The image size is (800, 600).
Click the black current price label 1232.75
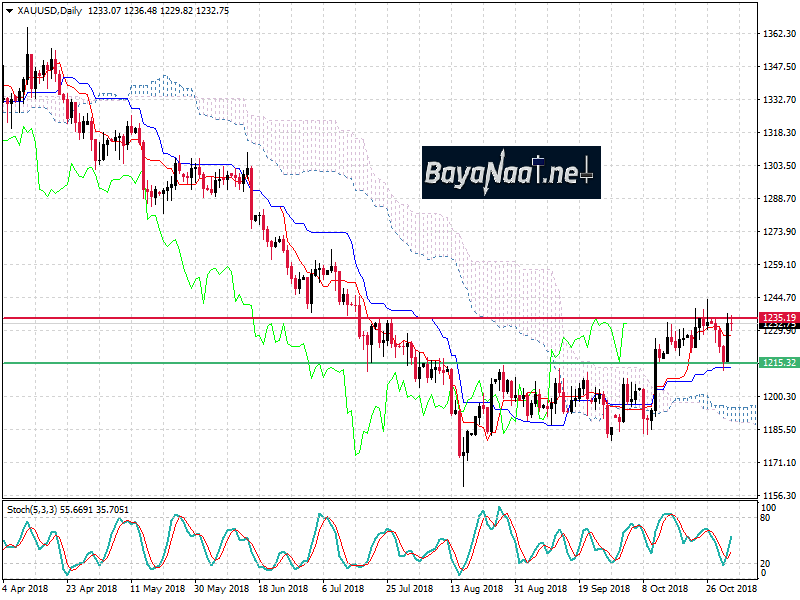tap(776, 326)
